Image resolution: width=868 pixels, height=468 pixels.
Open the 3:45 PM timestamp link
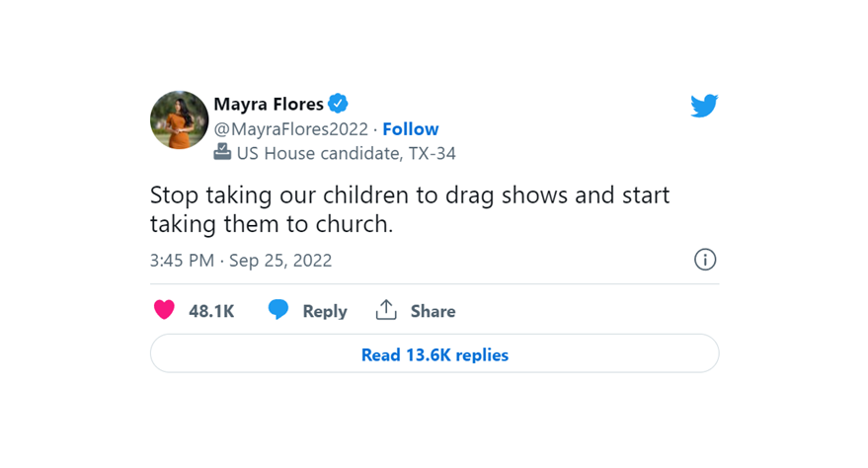182,261
